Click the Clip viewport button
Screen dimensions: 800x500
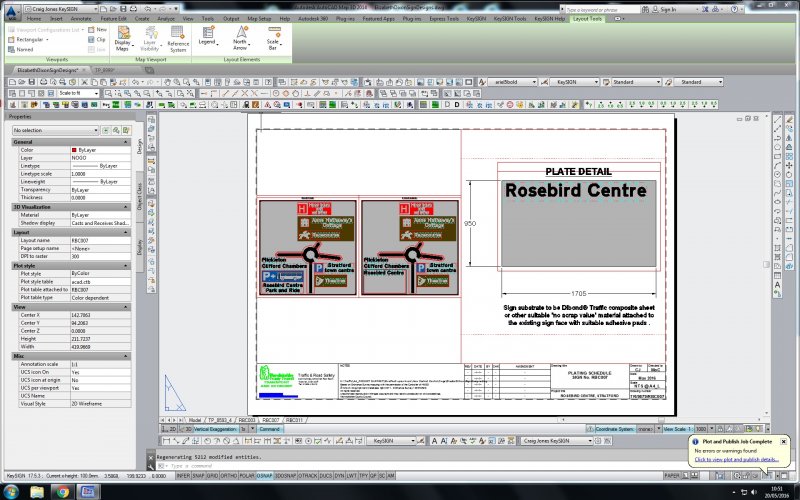pyautogui.click(x=97, y=39)
